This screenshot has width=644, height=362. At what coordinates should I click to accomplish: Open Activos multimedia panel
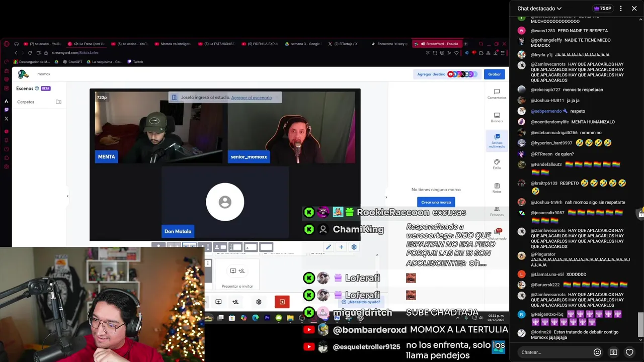pyautogui.click(x=497, y=141)
